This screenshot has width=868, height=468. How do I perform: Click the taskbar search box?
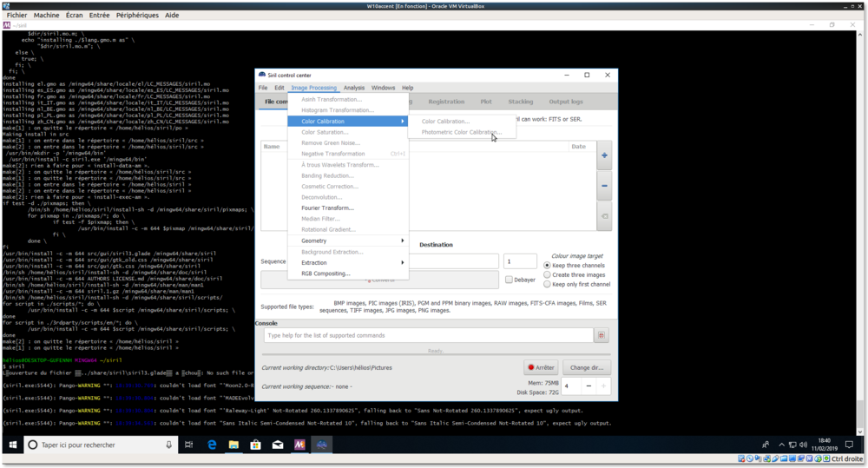point(101,445)
